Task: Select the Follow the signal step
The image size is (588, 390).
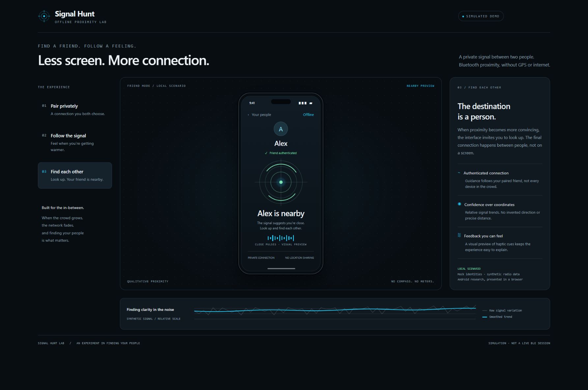Action: pyautogui.click(x=75, y=142)
